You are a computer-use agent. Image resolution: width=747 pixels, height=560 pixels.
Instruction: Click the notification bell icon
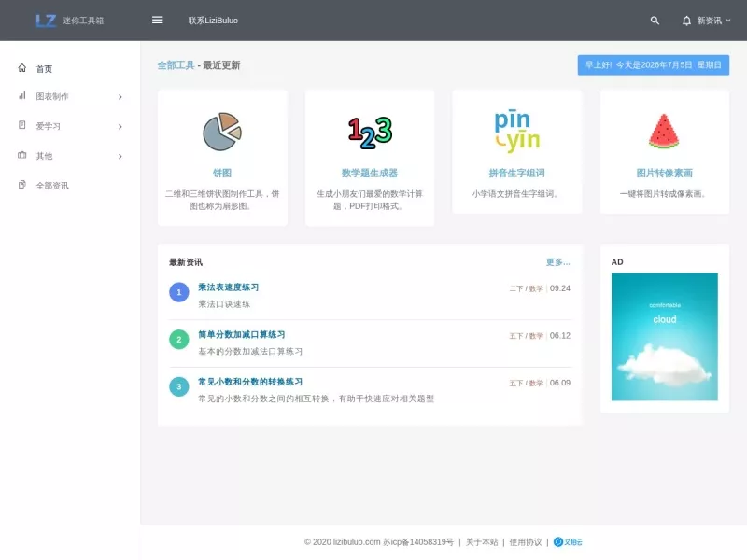pyautogui.click(x=686, y=21)
